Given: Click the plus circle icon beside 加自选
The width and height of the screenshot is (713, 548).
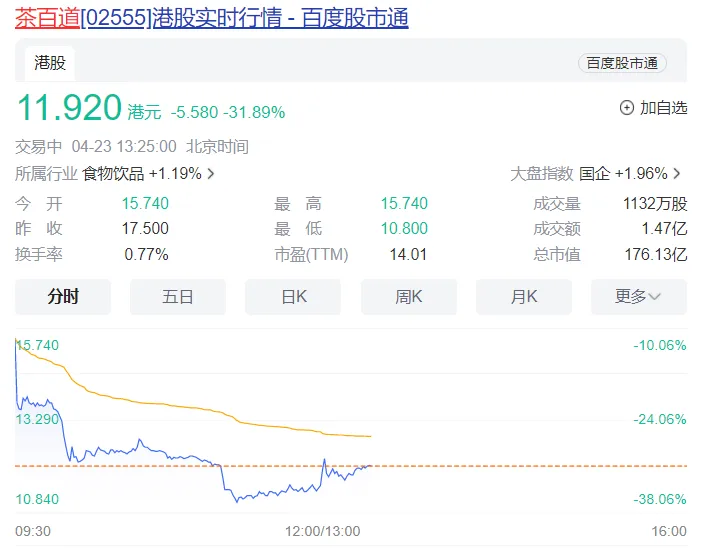Looking at the screenshot, I should (x=627, y=108).
